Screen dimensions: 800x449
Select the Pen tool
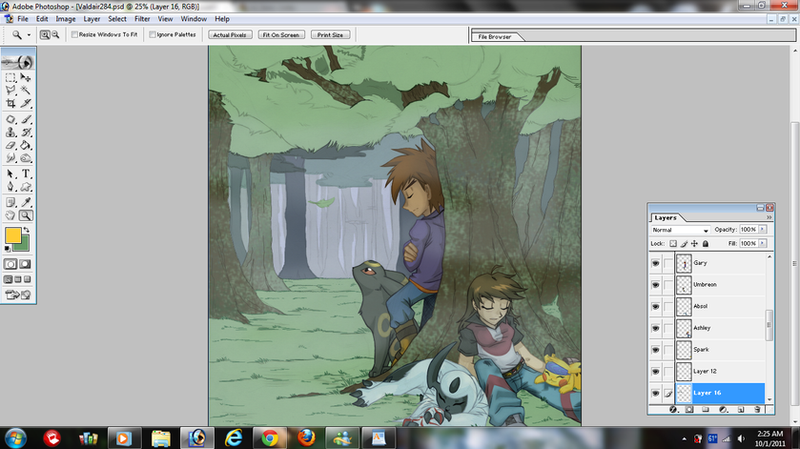[x=11, y=187]
